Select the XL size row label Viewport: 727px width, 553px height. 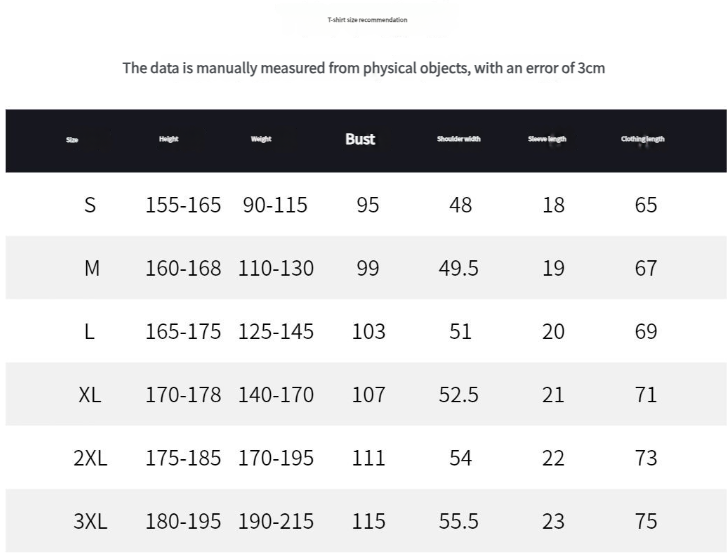[x=89, y=395]
